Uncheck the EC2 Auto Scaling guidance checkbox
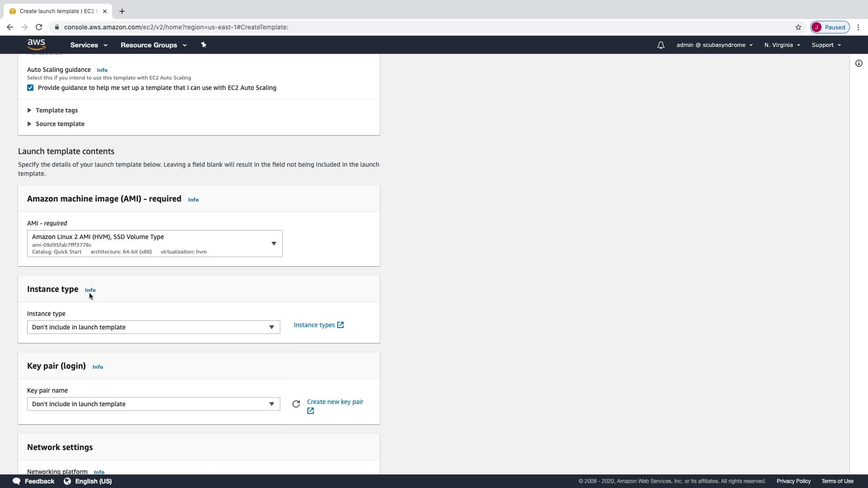The height and width of the screenshot is (488, 868). coord(30,88)
